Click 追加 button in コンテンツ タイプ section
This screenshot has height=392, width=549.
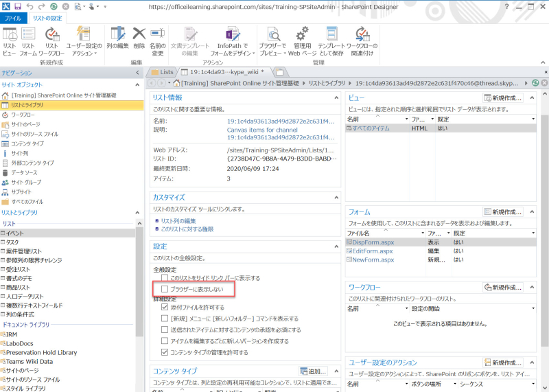pos(314,371)
